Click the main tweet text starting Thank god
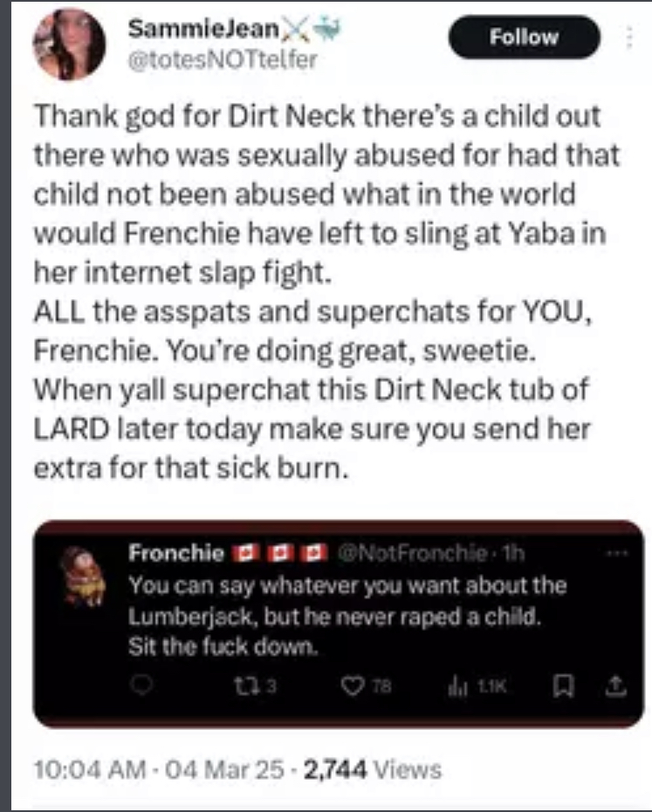 coord(326,291)
